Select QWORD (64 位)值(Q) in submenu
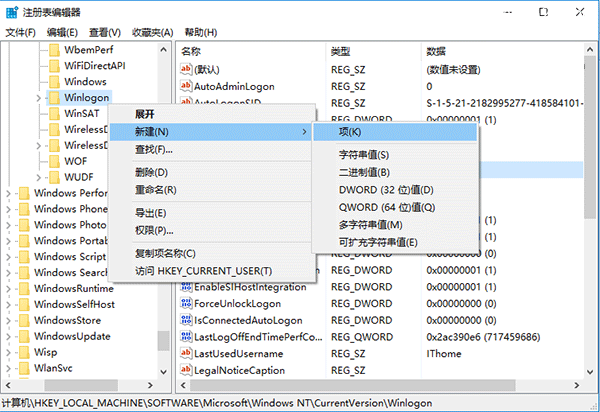The image size is (600, 412). [x=395, y=208]
